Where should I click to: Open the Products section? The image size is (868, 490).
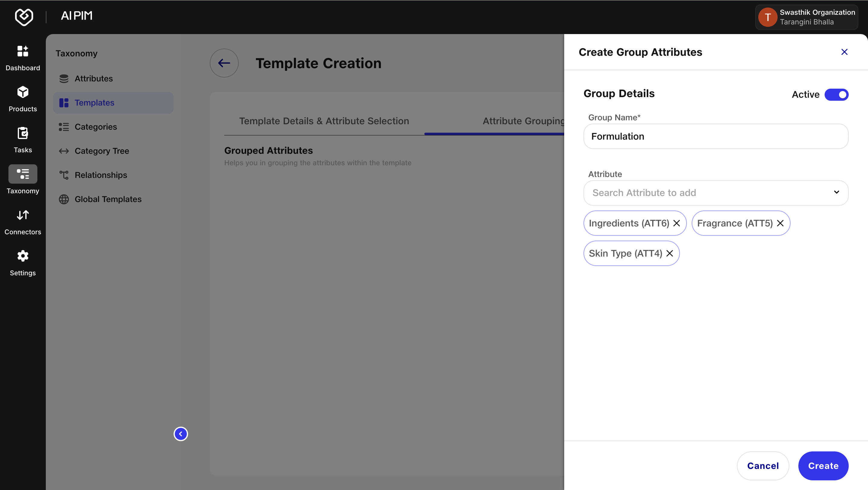point(23,99)
